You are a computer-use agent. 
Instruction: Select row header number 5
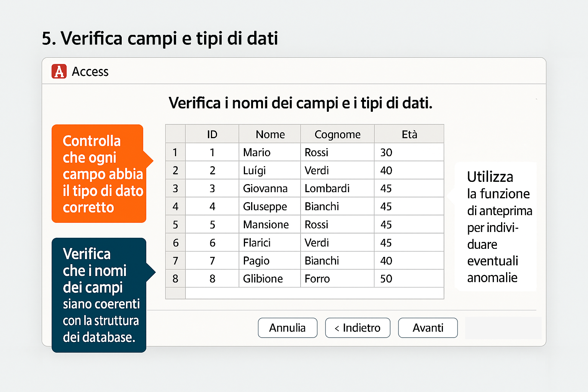pos(175,224)
